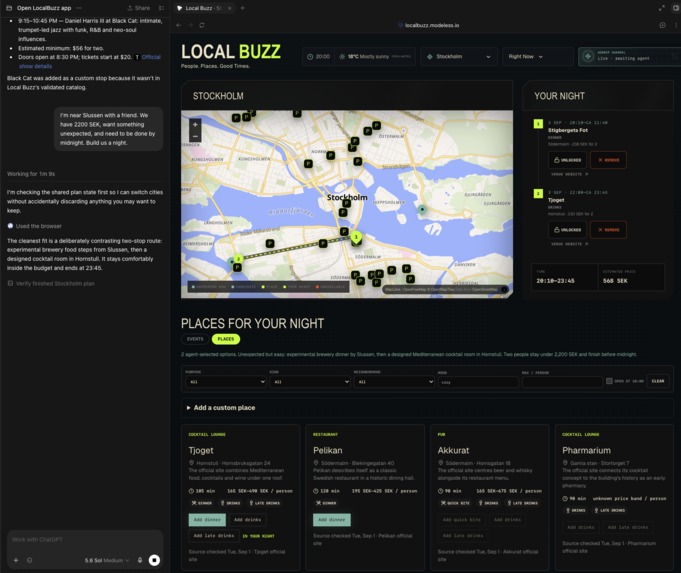
Task: Click the teal candidate marker on Djurgården
Action: pos(422,209)
